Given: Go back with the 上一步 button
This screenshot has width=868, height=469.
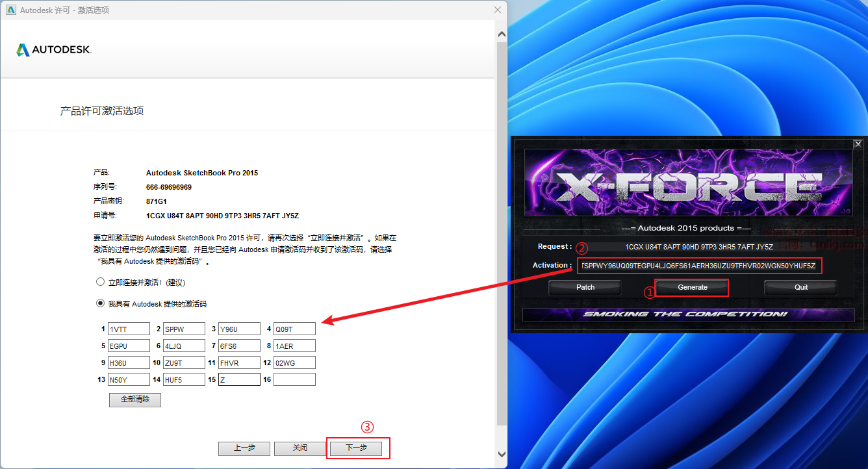Looking at the screenshot, I should pos(244,448).
